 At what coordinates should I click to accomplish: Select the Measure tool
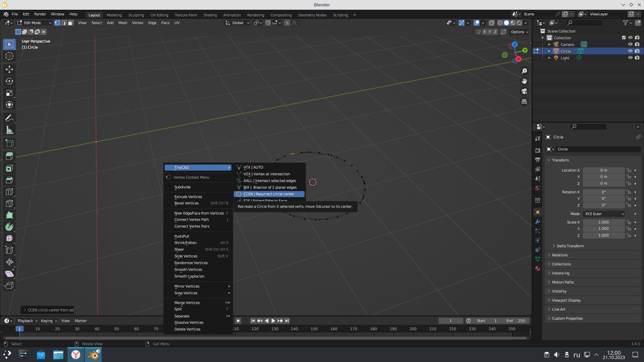[9, 130]
